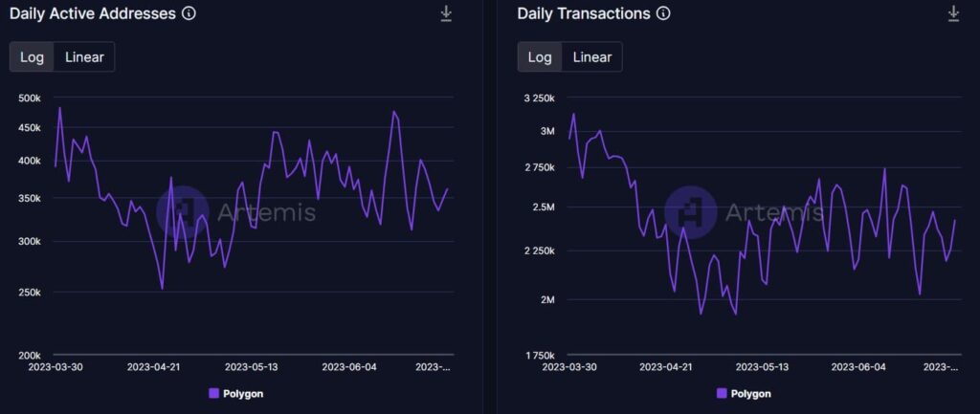Image resolution: width=980 pixels, height=414 pixels.
Task: Click the 500k label on Active Addresses axis
Action: [30, 98]
